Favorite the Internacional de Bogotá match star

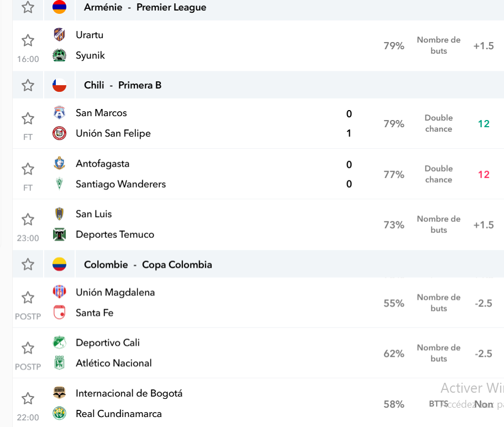28,398
